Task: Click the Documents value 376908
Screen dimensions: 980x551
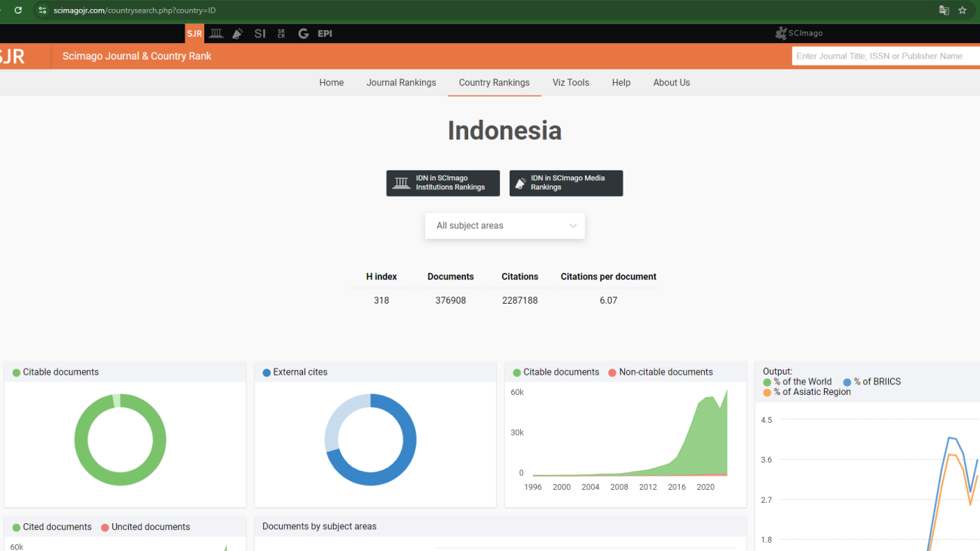Action: coord(451,300)
